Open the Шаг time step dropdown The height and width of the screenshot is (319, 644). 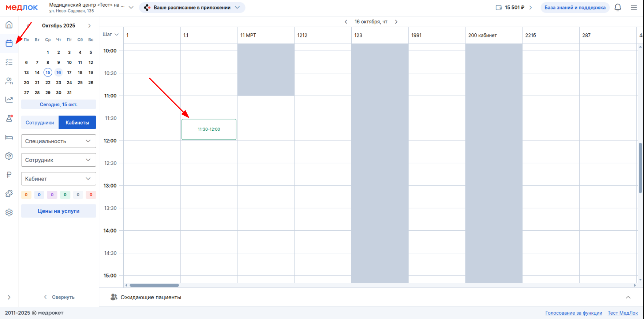111,34
